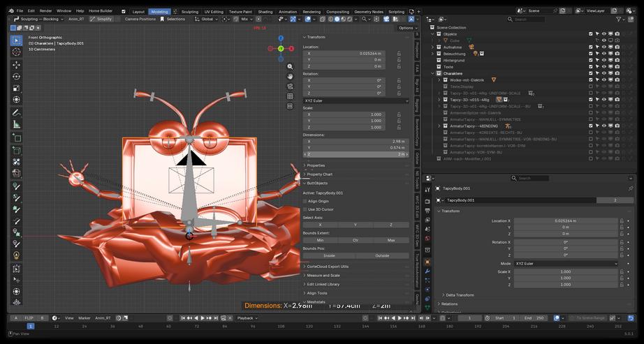Image resolution: width=644 pixels, height=344 pixels.
Task: Click the Z axis on the navigation gizmo
Action: point(281,38)
